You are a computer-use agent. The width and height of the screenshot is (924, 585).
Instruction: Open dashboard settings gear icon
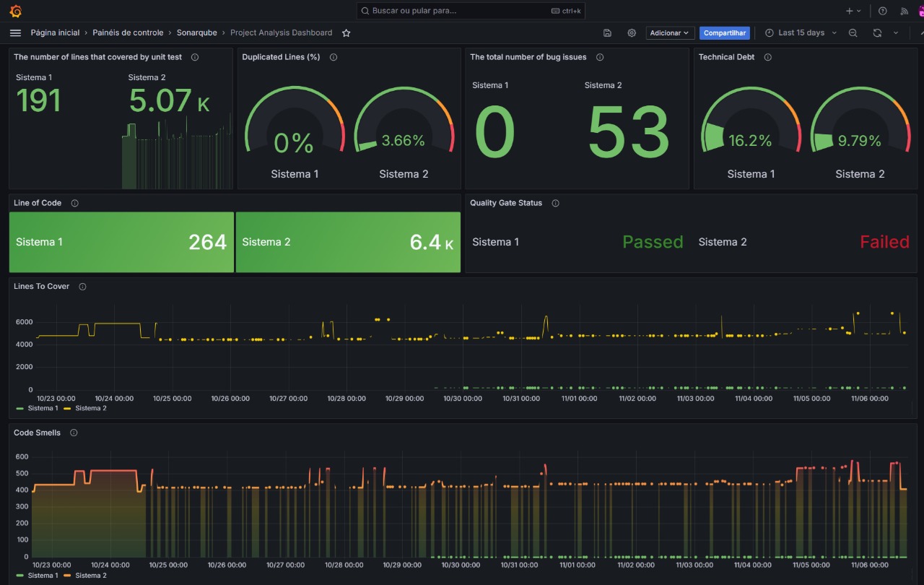click(632, 33)
